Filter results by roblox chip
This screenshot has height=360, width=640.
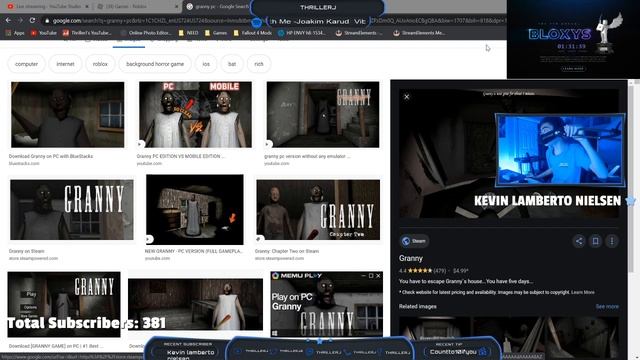coord(100,64)
